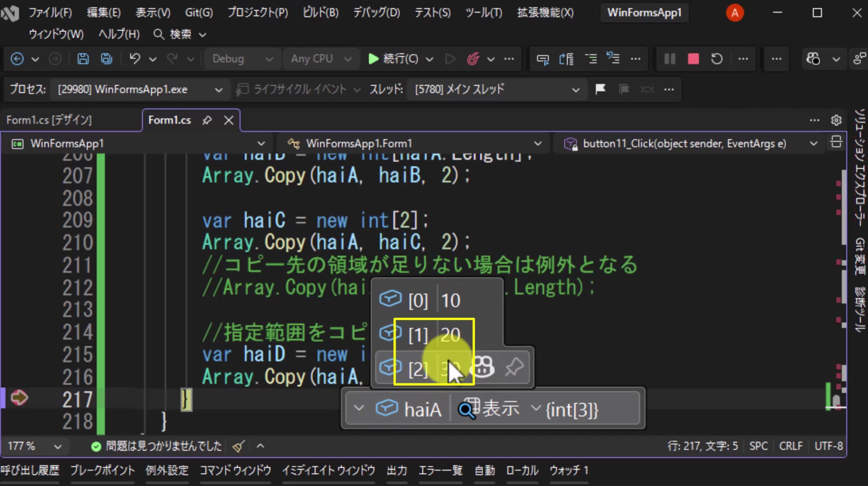868x486 pixels.
Task: Pause execution with the Break All icon
Action: 670,59
